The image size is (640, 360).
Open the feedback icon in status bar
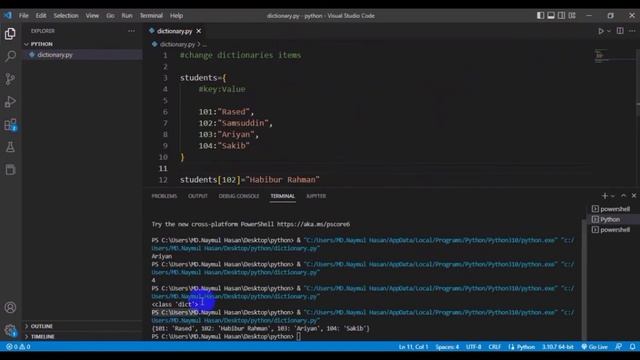pyautogui.click(x=619, y=347)
